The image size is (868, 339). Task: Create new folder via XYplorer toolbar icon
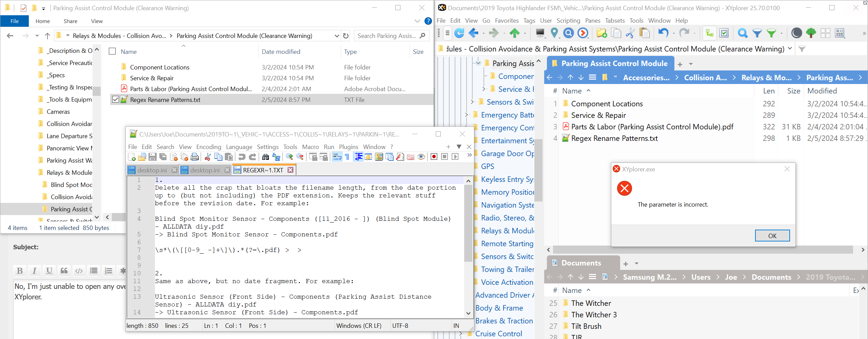602,33
